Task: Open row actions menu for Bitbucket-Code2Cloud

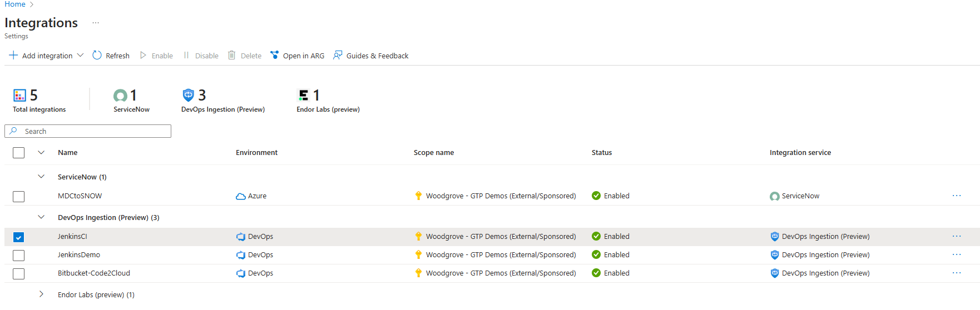Action: coord(957,273)
